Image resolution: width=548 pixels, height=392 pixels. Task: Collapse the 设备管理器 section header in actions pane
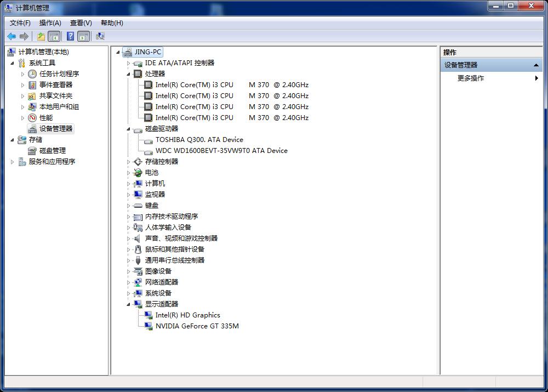(536, 65)
